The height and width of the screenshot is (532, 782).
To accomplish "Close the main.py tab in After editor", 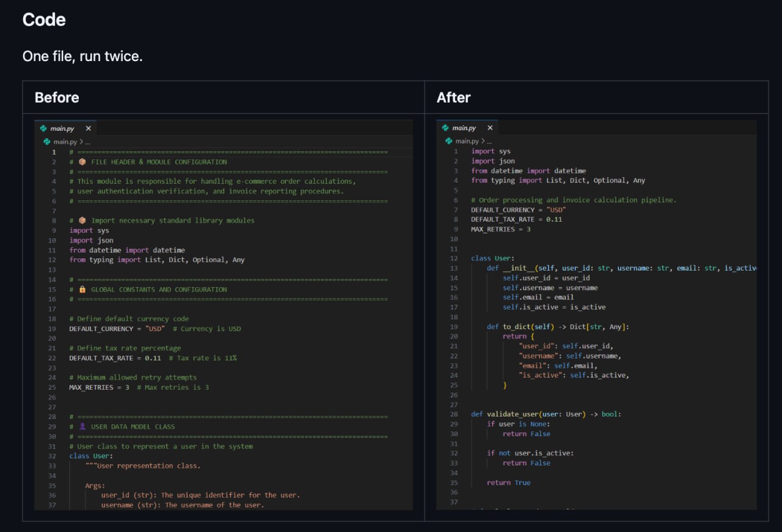I will tap(489, 128).
